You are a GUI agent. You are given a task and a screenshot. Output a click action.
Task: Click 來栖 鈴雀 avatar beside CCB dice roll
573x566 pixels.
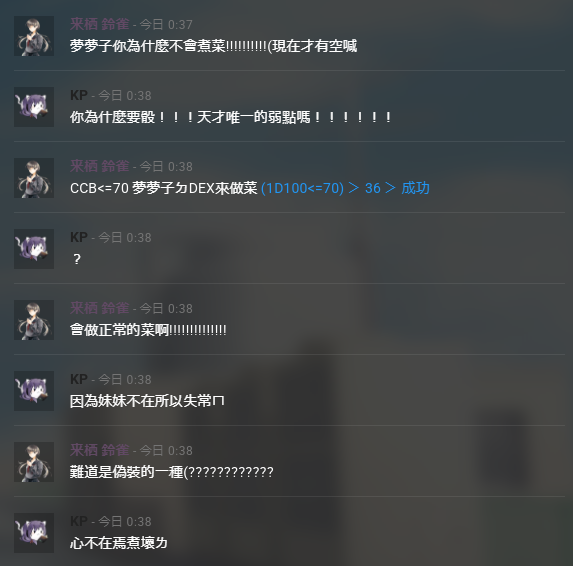(x=34, y=178)
